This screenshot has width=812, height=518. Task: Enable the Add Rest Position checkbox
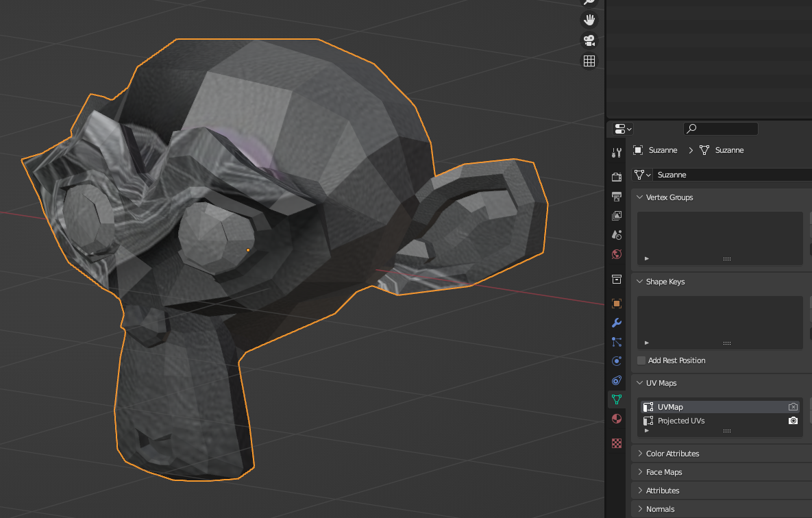(641, 360)
